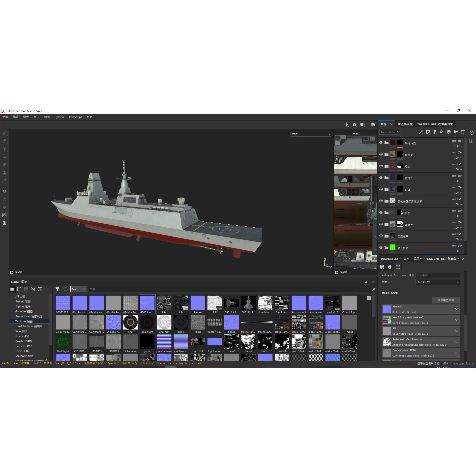Select the 054B Hull texture thumbnail in shelf
Screen dimensions: 476x476
[147, 303]
